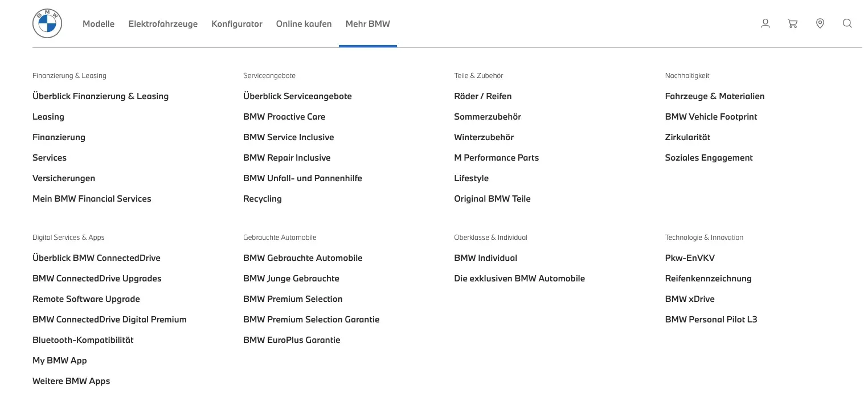The image size is (868, 409).
Task: Go to Remote Software Upgrade
Action: click(86, 299)
